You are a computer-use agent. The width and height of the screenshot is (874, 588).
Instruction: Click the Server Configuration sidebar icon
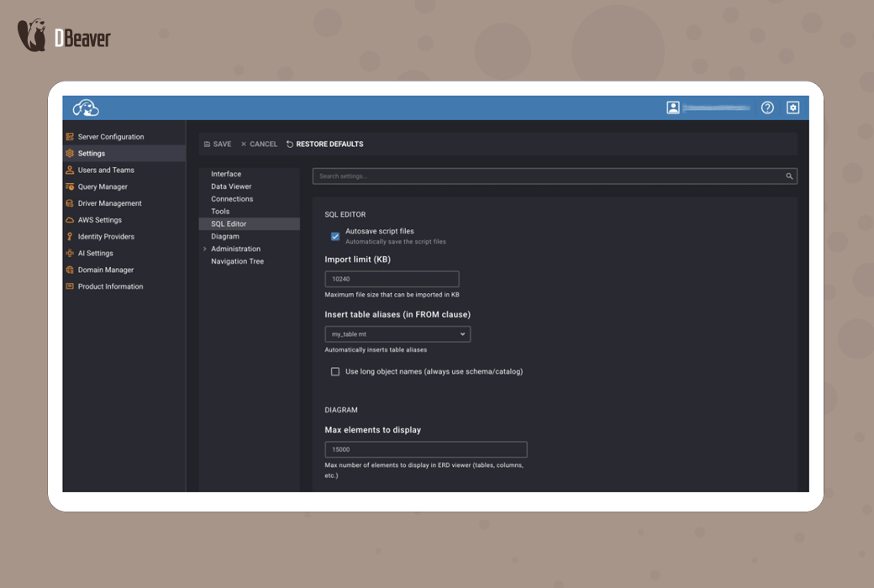(x=70, y=137)
